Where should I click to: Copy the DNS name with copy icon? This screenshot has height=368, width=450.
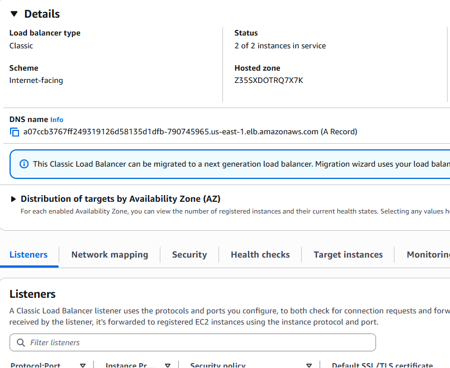click(x=14, y=132)
